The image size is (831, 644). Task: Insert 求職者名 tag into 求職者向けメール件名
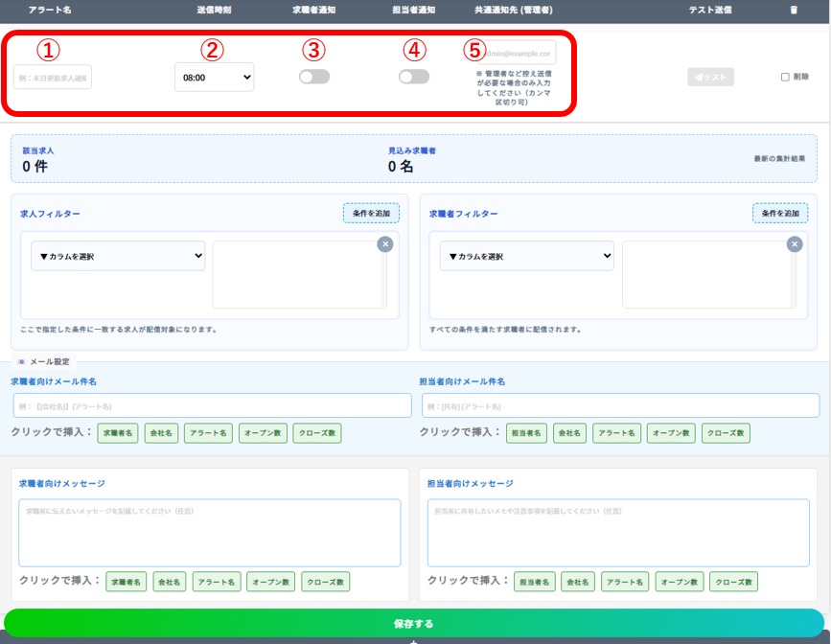coord(118,433)
